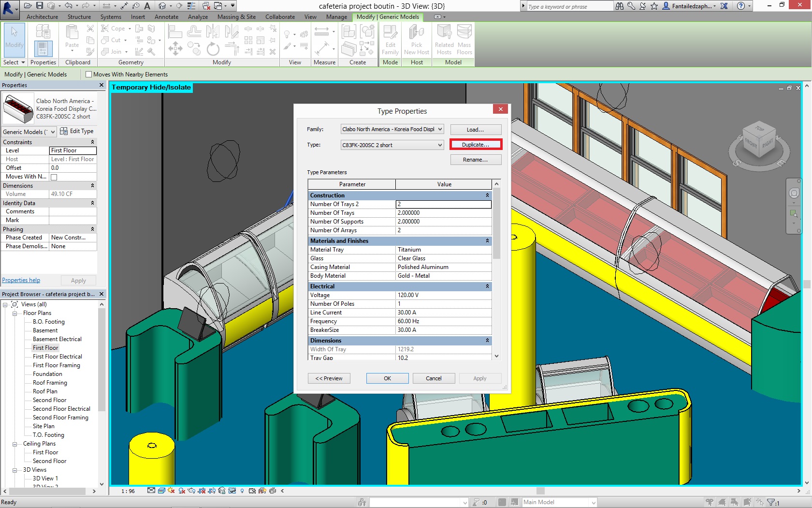The width and height of the screenshot is (812, 508).
Task: Click the Text tool in quick access toolbar
Action: click(x=147, y=6)
